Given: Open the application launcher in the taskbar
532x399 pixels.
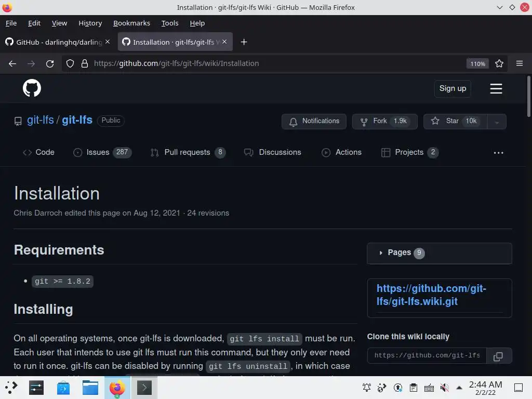Looking at the screenshot, I should (x=10, y=388).
